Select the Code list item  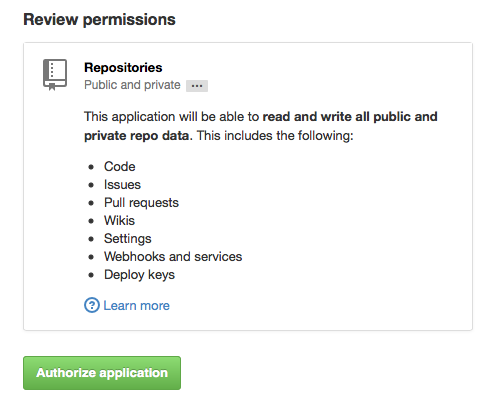point(119,166)
